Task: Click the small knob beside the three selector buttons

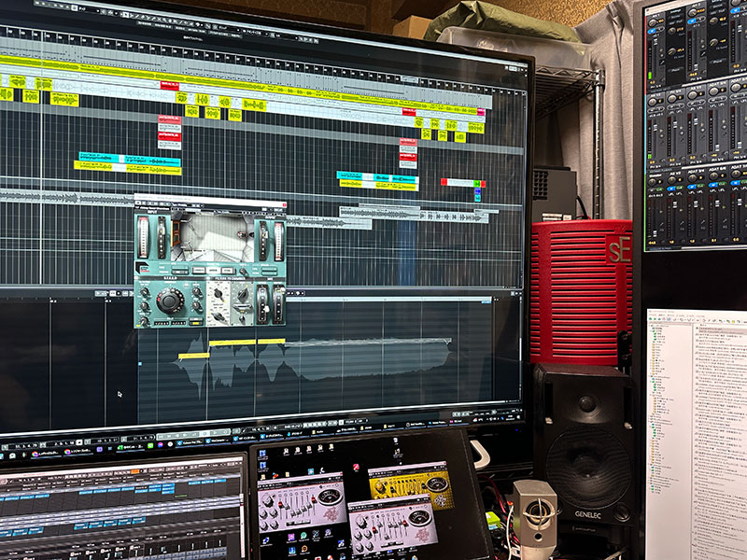Action: coord(243,272)
